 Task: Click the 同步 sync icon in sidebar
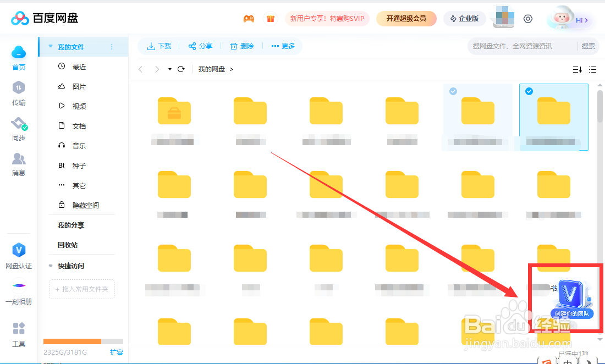coord(18,130)
